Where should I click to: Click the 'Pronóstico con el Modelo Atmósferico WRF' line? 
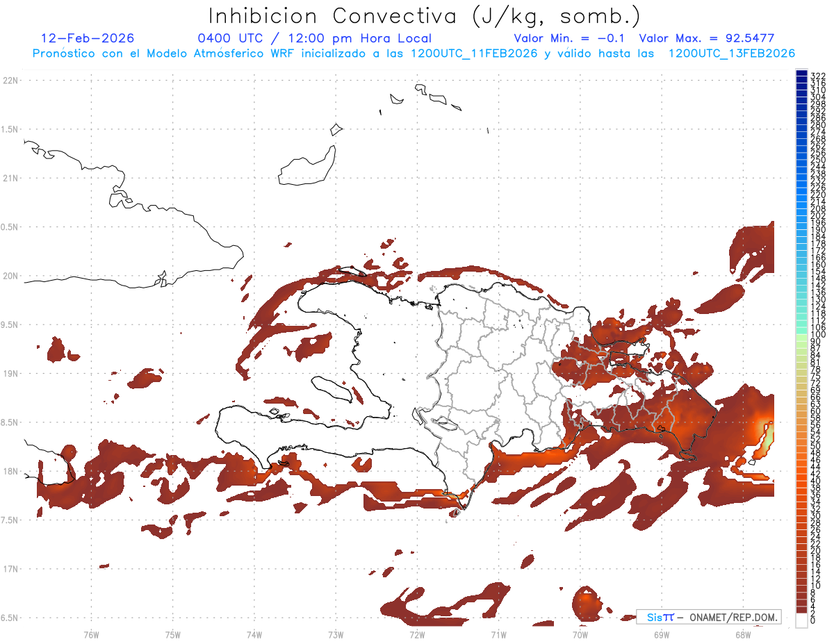(414, 53)
